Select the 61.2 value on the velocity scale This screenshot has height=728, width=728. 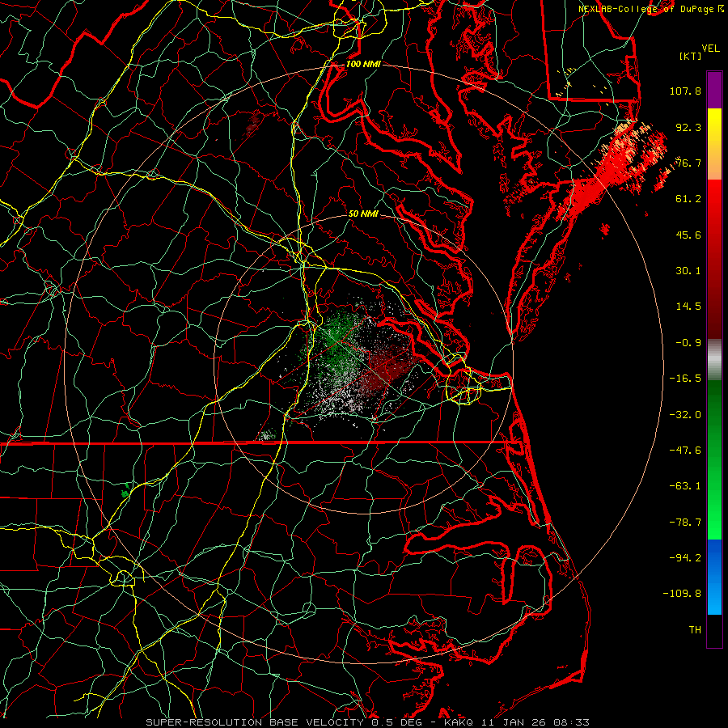688,199
